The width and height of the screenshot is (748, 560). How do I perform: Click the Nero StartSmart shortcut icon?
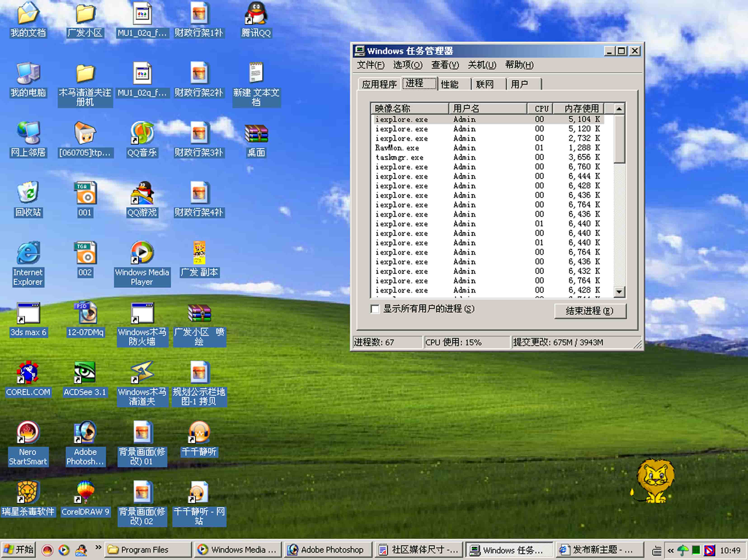point(28,433)
